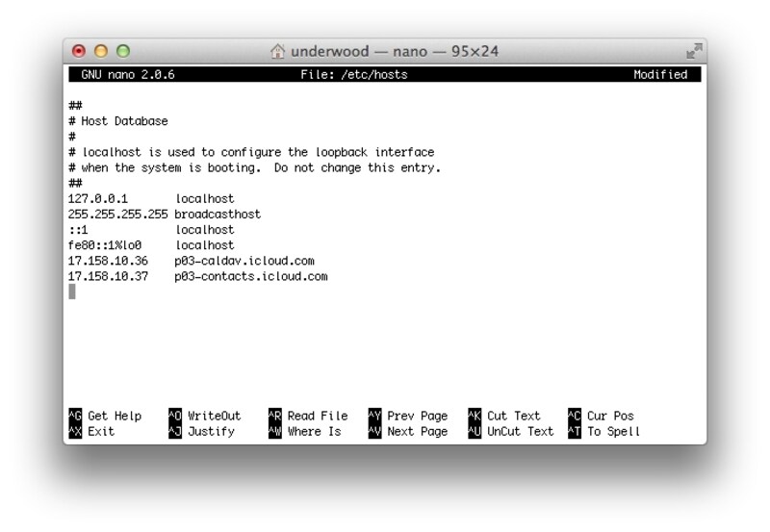This screenshot has height=532, width=770.
Task: Click the 17.158.10.37 IP address entry
Action: (108, 276)
